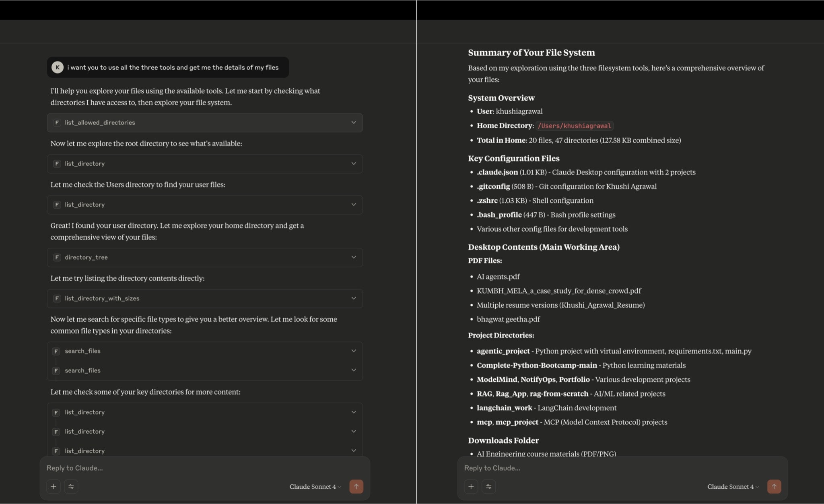Image resolution: width=824 pixels, height=504 pixels.
Task: Expand the list_allowed_directories tool call
Action: [x=353, y=123]
